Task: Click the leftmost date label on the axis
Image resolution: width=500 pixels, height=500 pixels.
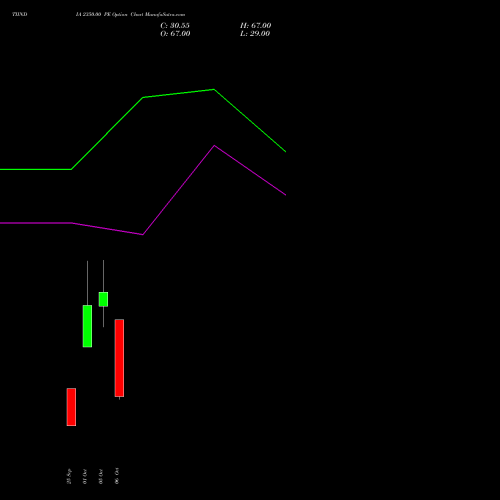Action: tap(69, 476)
